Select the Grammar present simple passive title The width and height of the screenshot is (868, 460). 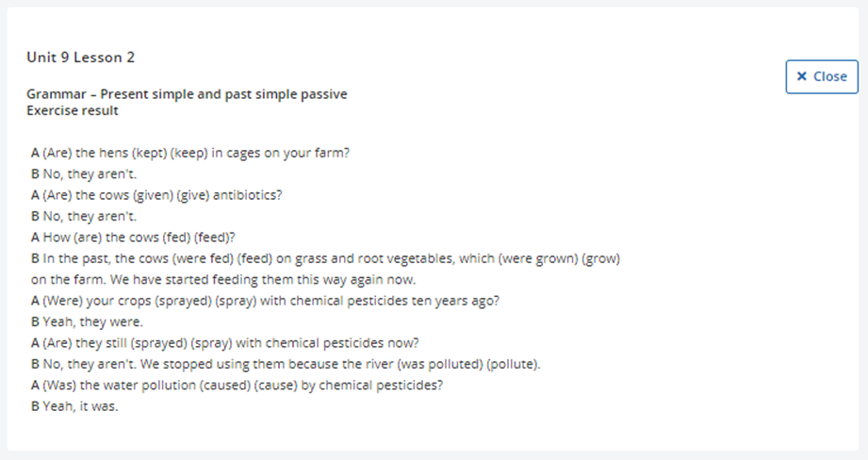(188, 94)
